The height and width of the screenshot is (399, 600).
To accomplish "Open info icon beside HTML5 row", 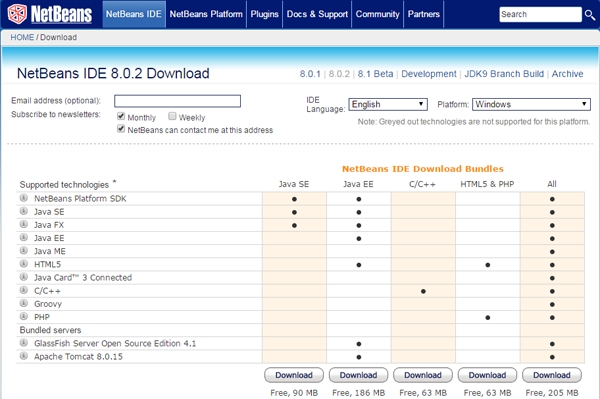I will (x=24, y=264).
